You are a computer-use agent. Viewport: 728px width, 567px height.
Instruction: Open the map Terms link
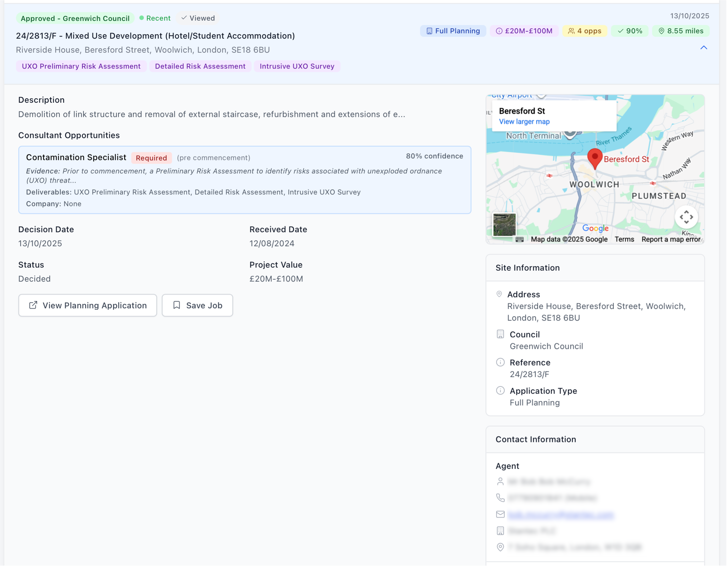[626, 240]
